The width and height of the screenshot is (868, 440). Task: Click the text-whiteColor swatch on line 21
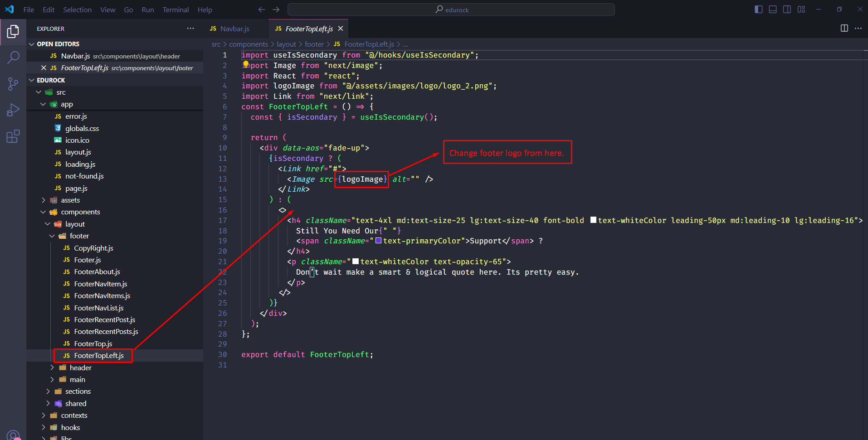click(x=356, y=261)
